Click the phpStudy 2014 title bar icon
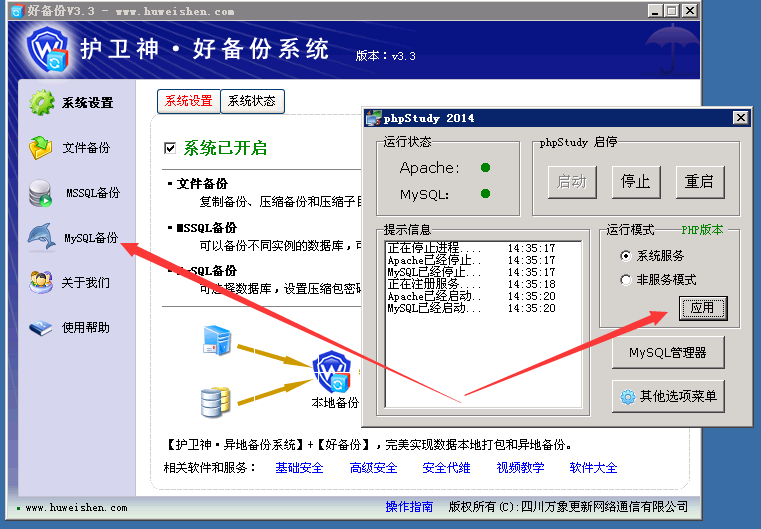This screenshot has width=761, height=529. tap(373, 118)
